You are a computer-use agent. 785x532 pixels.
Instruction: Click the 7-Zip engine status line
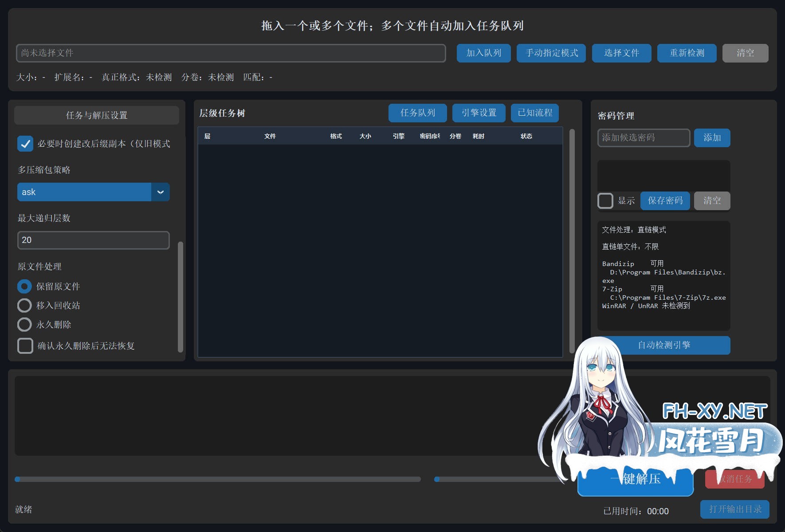[x=633, y=289]
